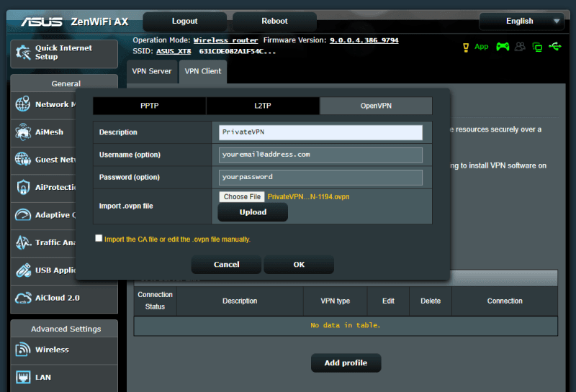Click the Edit column header
This screenshot has height=392, width=576.
click(x=388, y=301)
